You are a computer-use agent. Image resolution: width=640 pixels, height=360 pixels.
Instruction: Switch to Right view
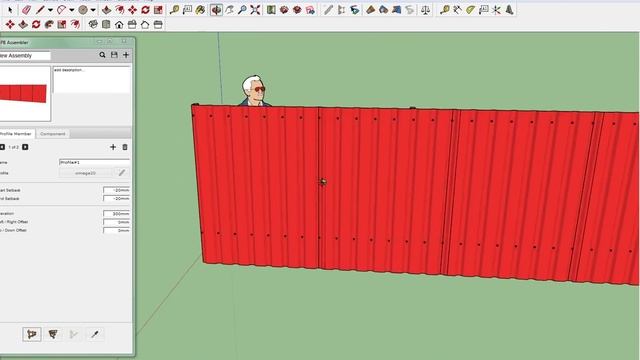(x=132, y=24)
